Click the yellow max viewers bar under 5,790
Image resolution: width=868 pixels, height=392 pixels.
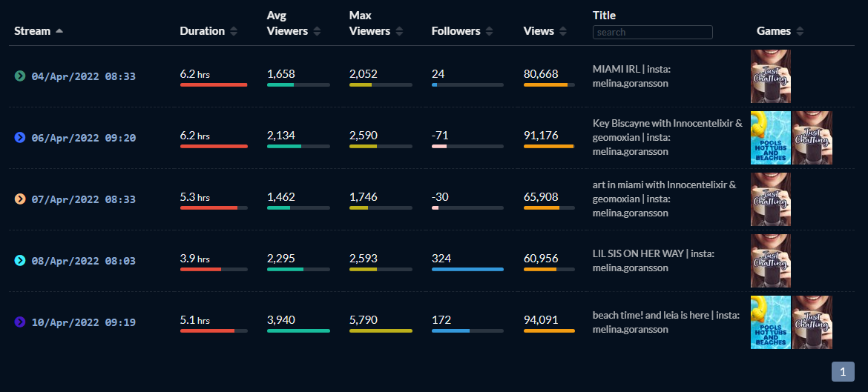[x=381, y=330]
